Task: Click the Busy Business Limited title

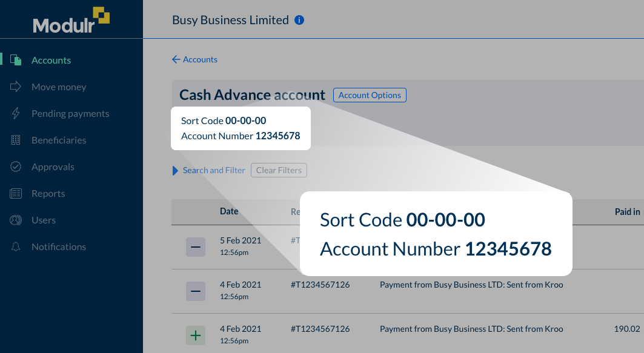Action: coord(230,20)
